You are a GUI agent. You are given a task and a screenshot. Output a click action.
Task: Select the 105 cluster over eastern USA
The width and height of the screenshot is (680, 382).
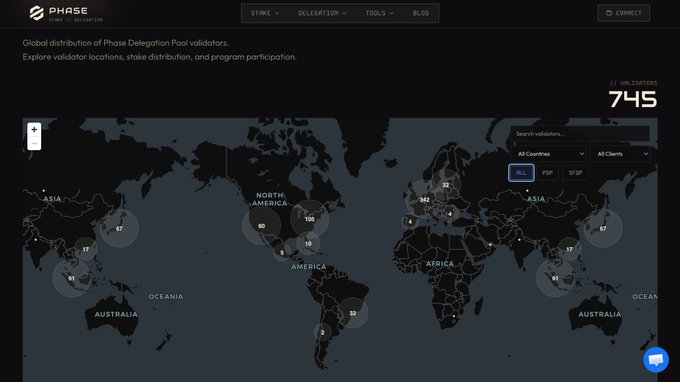(310, 219)
